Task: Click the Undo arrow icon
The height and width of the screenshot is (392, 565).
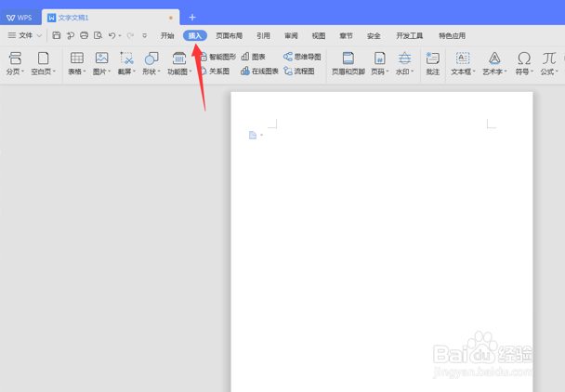Action: (112, 35)
